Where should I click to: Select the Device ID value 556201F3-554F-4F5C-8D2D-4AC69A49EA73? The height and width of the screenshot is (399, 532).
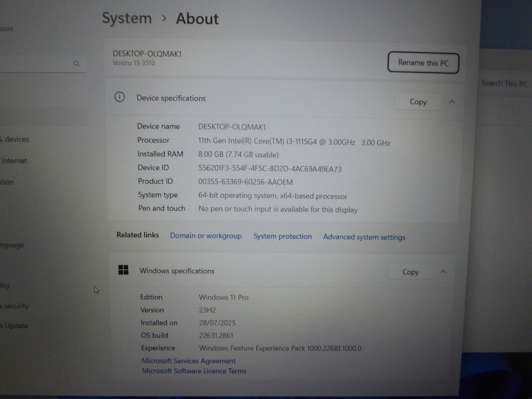click(x=270, y=169)
